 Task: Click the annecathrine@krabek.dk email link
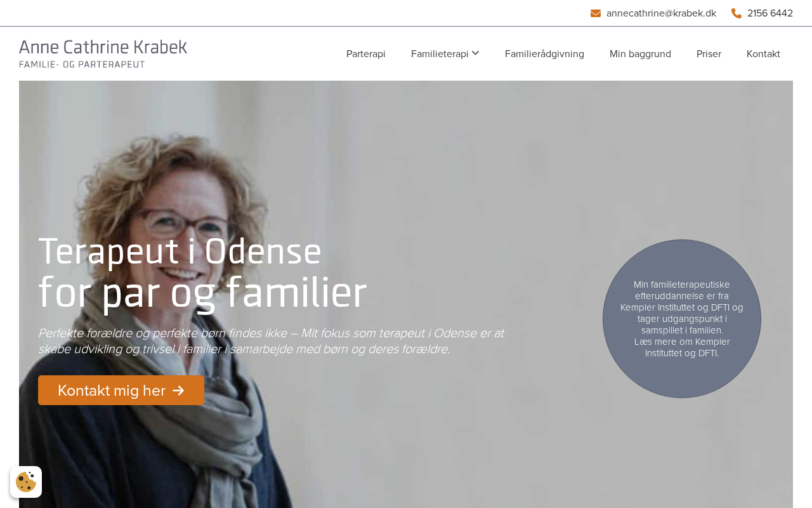pyautogui.click(x=661, y=13)
